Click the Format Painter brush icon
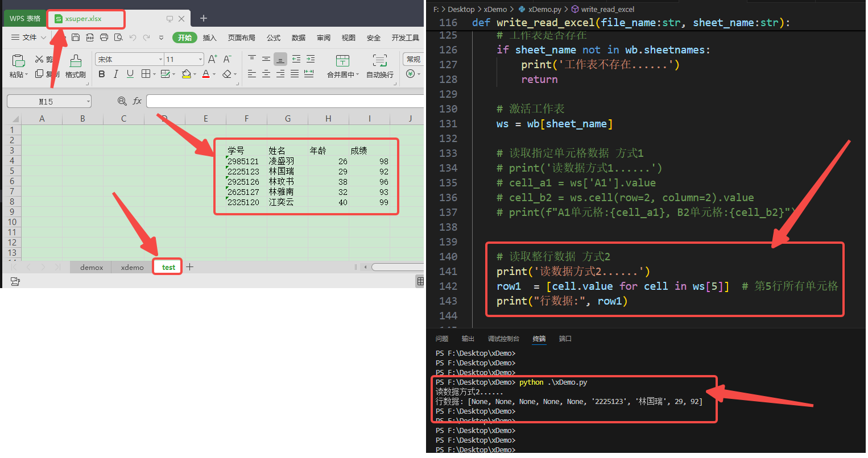 [x=75, y=61]
